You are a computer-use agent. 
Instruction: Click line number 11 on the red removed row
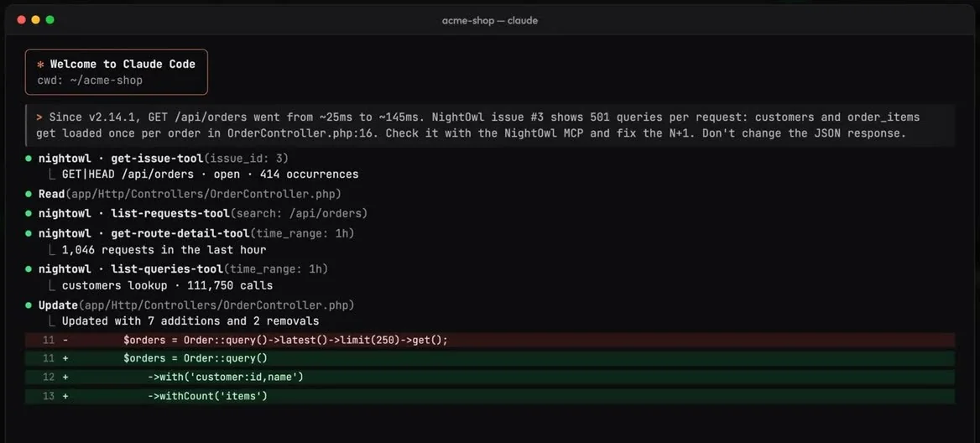pyautogui.click(x=49, y=341)
